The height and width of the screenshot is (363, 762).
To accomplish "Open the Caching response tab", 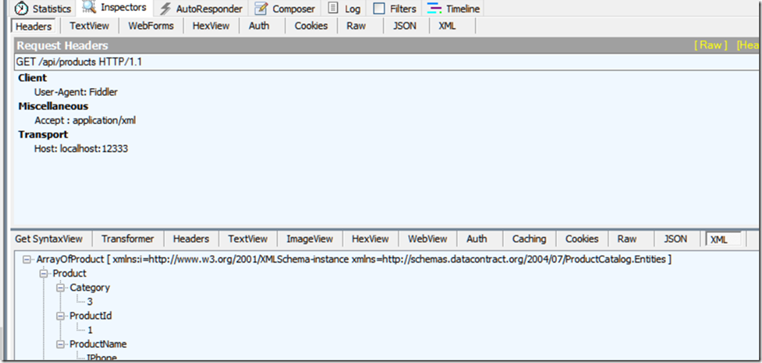I will click(x=529, y=239).
